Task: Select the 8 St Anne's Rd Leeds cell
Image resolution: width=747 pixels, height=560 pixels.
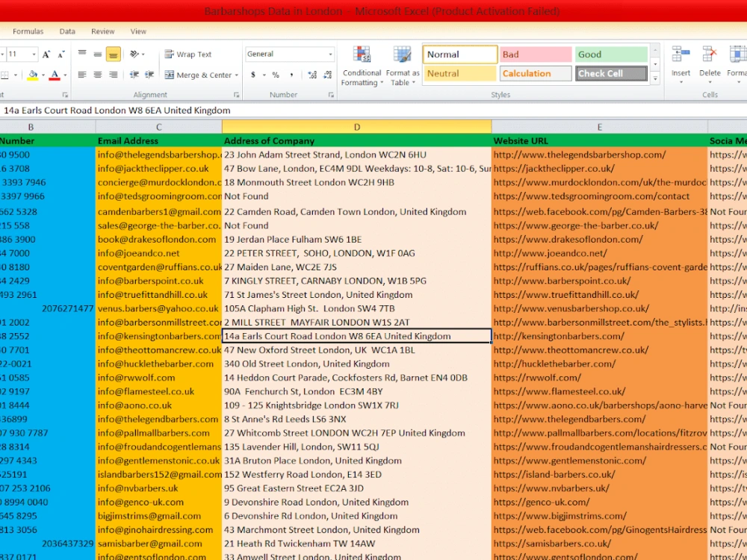Action: (x=357, y=419)
